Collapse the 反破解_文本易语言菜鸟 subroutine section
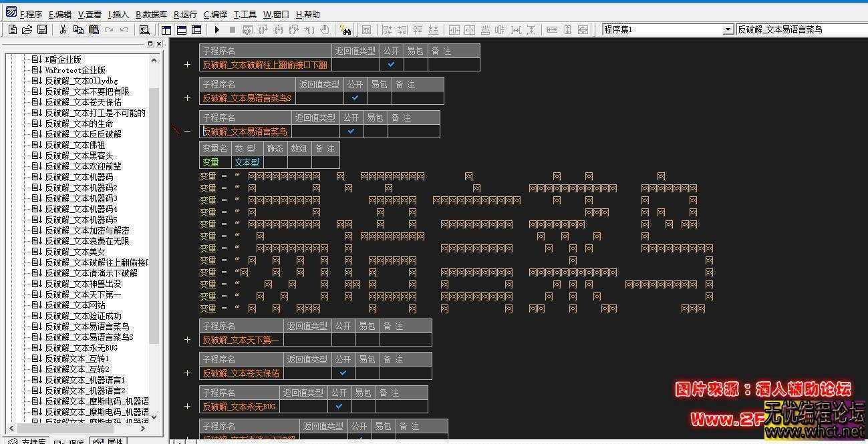The height and width of the screenshot is (444, 868). tap(186, 131)
